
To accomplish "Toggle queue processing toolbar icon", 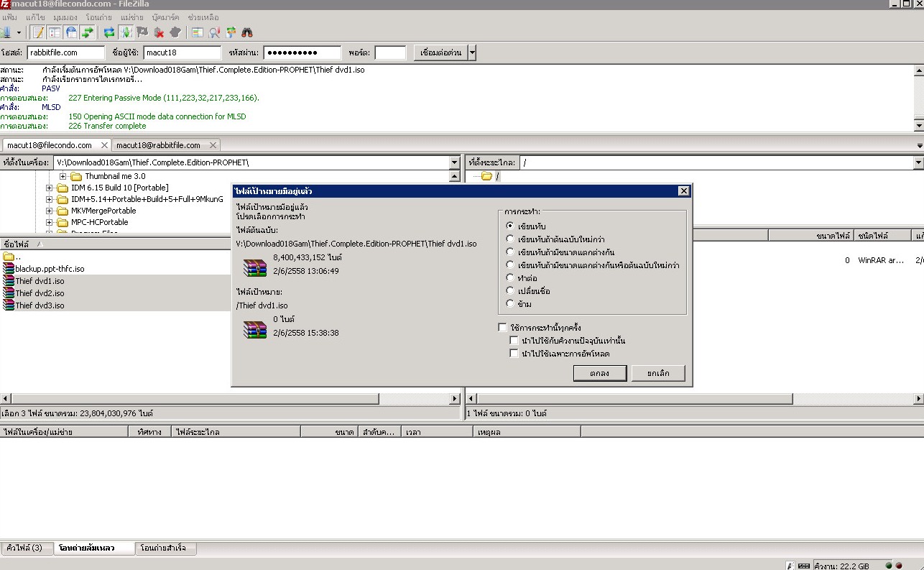I will point(126,32).
